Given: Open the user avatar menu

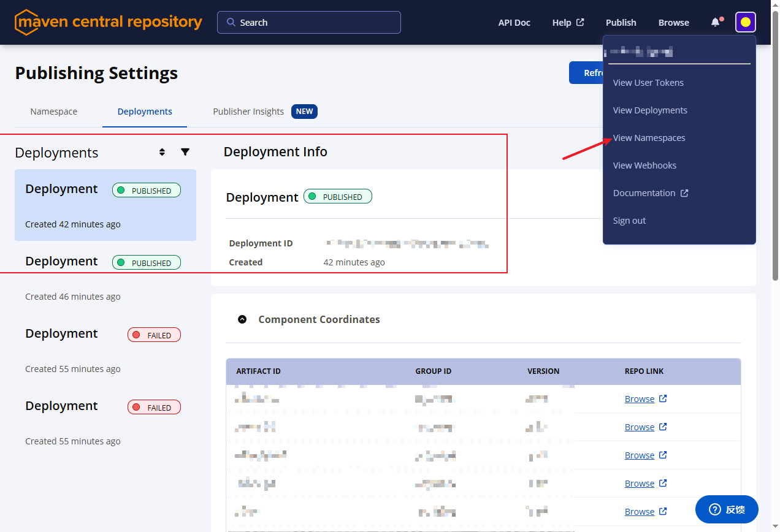Looking at the screenshot, I should coord(746,22).
